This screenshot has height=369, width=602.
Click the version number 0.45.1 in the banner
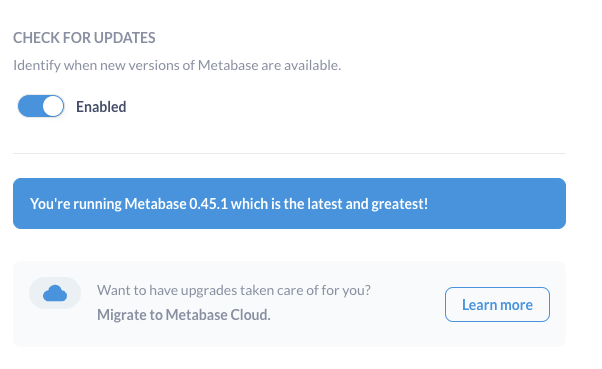[208, 204]
